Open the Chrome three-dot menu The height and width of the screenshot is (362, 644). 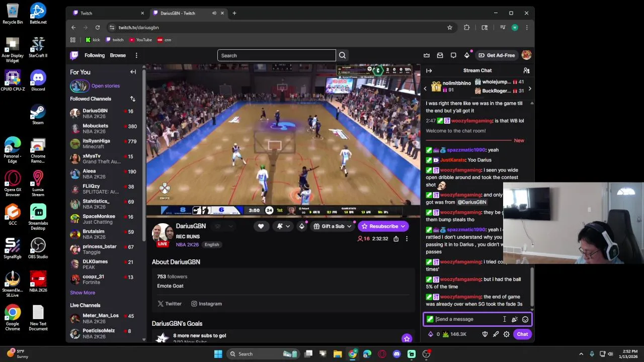coord(527,28)
